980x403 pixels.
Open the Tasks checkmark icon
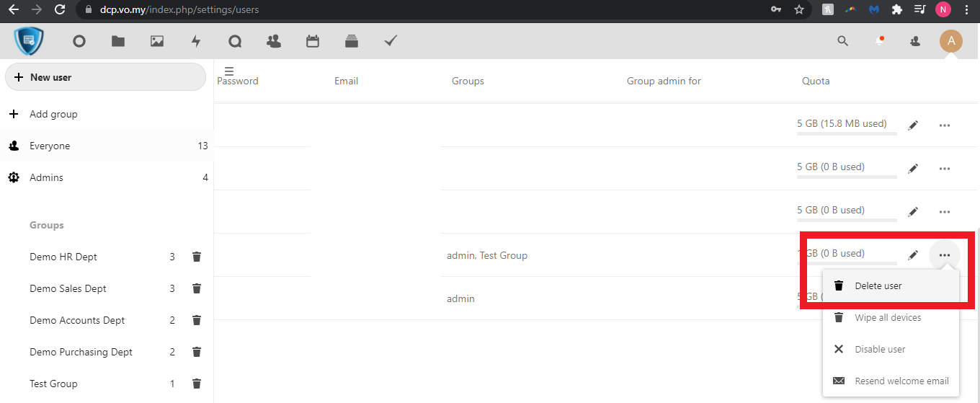(391, 42)
